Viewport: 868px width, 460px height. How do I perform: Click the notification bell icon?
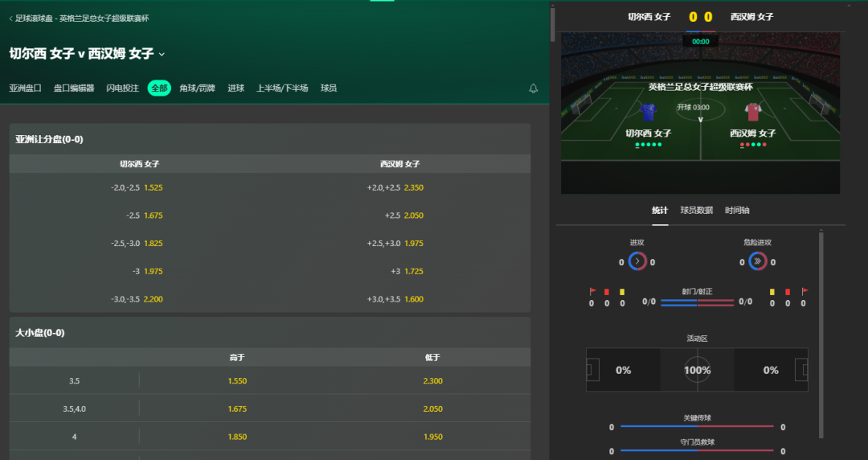click(533, 88)
